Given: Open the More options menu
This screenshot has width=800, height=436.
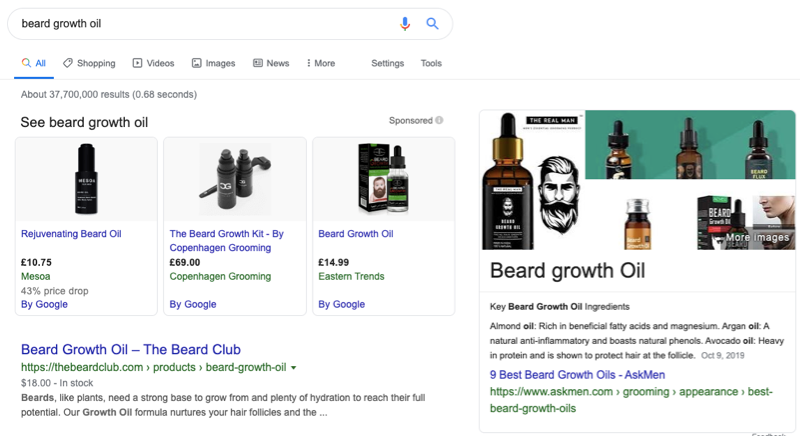Looking at the screenshot, I should (320, 63).
